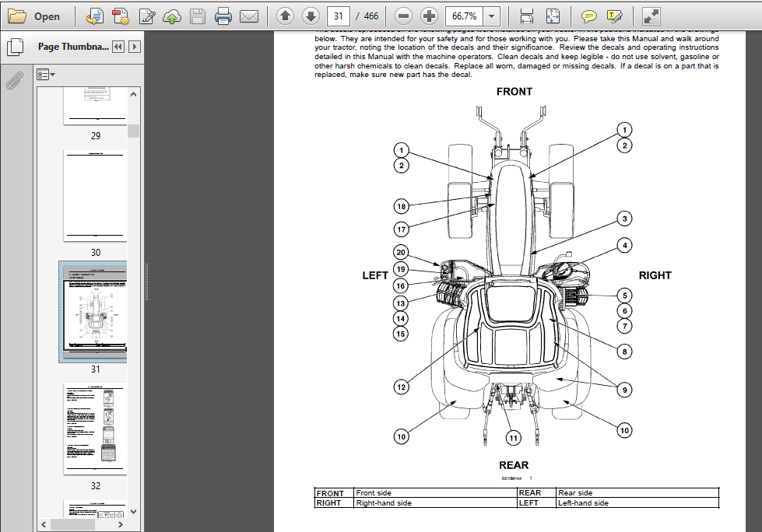Go to next page with down arrow

(x=311, y=16)
